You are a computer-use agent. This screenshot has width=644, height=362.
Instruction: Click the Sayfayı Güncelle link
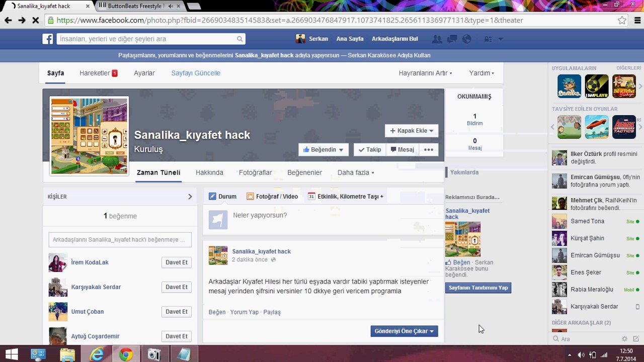[196, 73]
